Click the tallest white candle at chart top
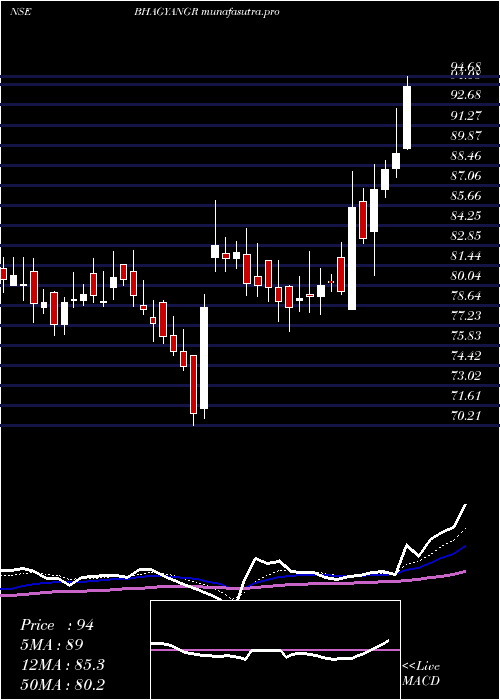 pos(407,117)
